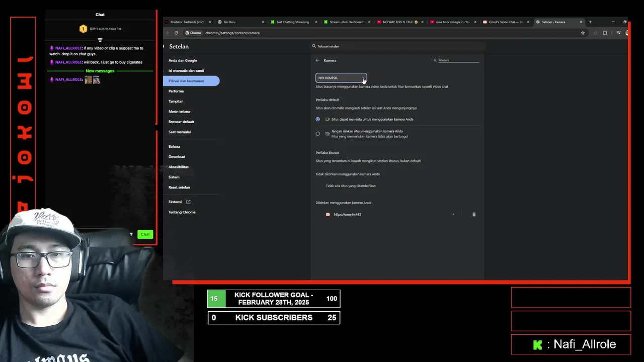Close the Tab Baru tab
The height and width of the screenshot is (362, 644).
click(263, 22)
